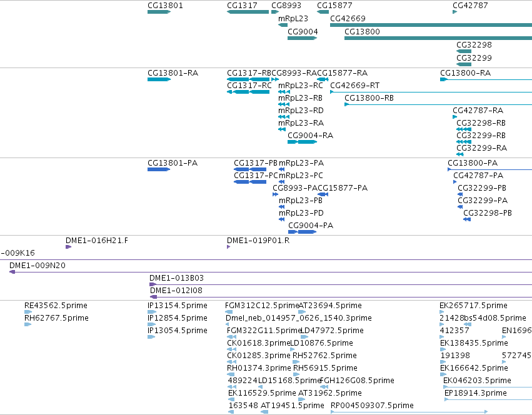Click the CG1317 gene arrow
532x415 pixels.
click(x=248, y=12)
